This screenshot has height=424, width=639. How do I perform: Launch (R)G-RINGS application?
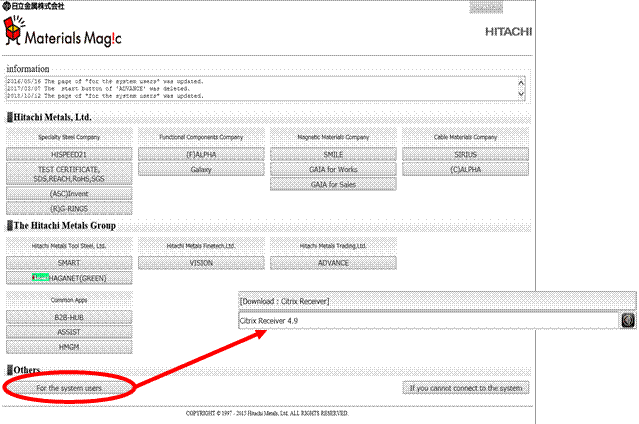click(x=69, y=208)
